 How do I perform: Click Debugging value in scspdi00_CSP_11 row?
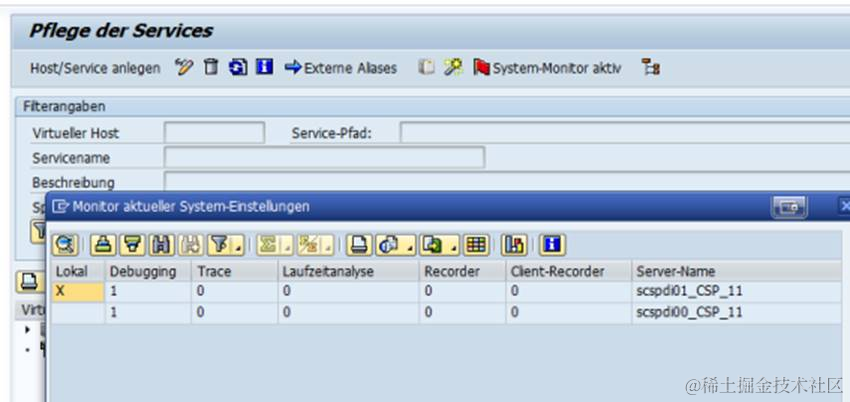pyautogui.click(x=148, y=313)
